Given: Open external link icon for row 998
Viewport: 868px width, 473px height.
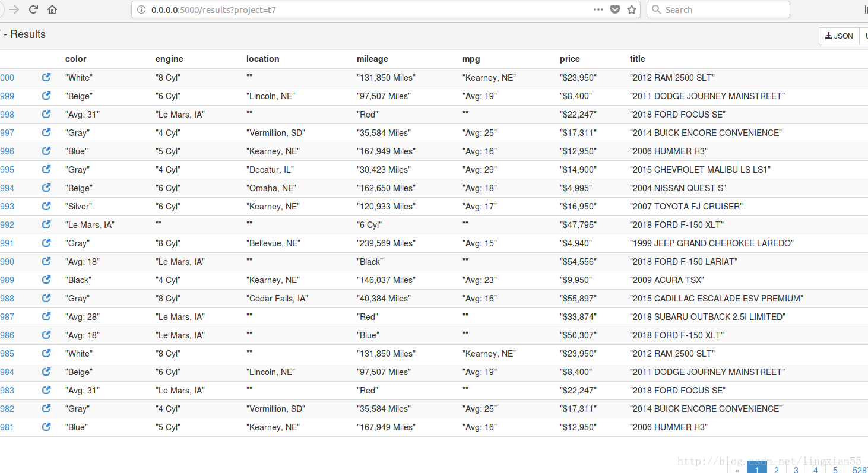Looking at the screenshot, I should (46, 114).
